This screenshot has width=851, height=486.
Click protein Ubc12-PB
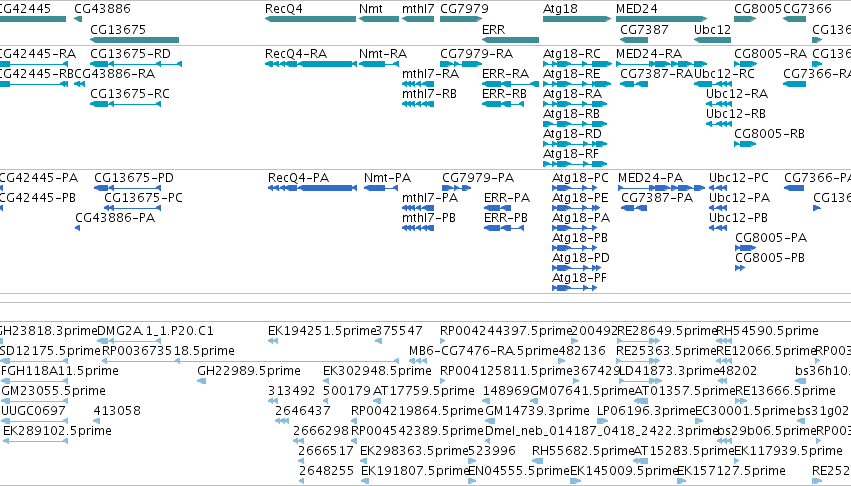718,228
